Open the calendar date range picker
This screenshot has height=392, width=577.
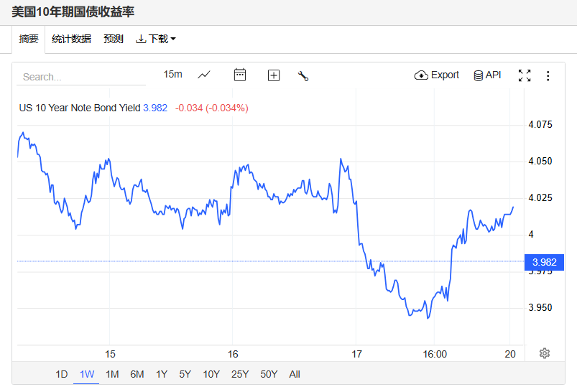point(240,75)
